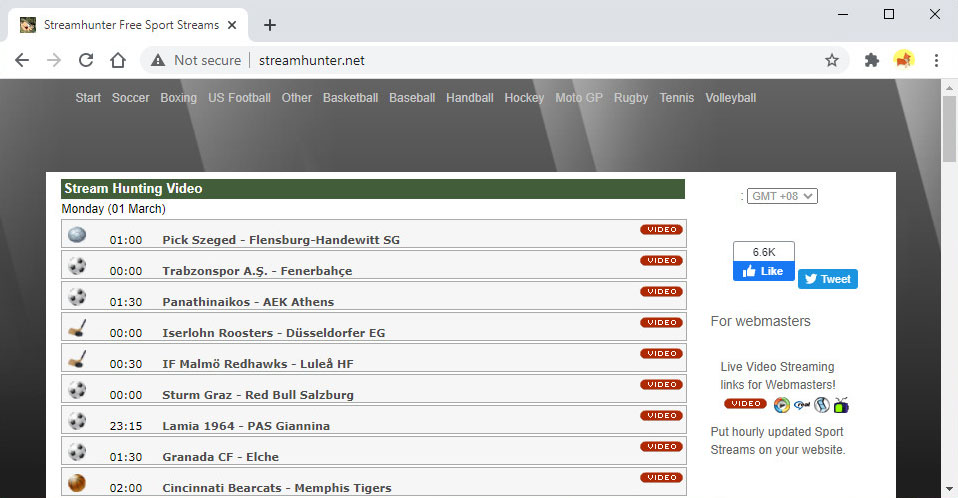Click the VIDEO badge for Iserlohn Roosters match
The height and width of the screenshot is (498, 958).
pos(662,323)
